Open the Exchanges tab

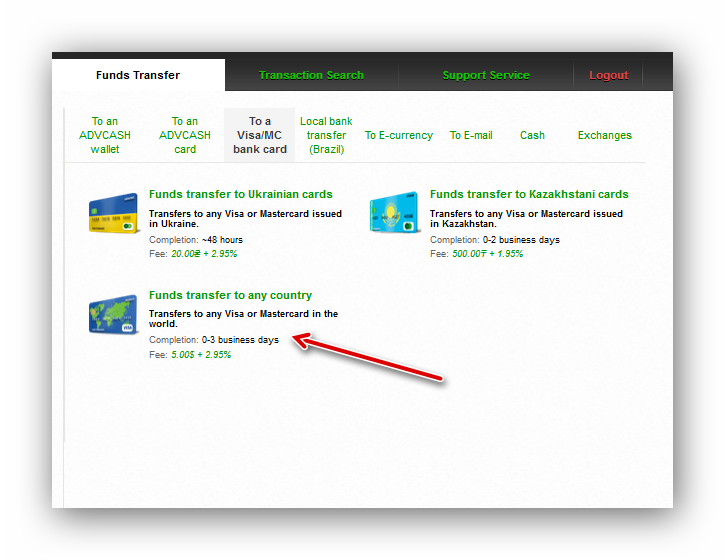coord(604,135)
